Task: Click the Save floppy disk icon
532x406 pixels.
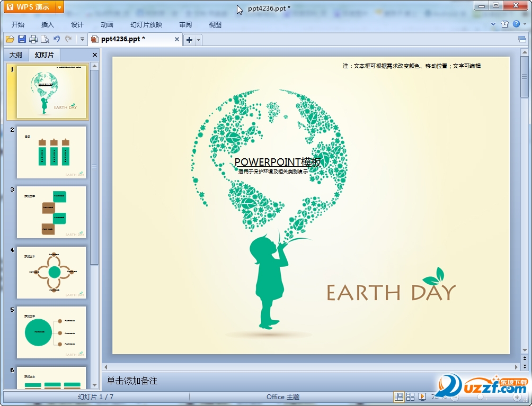Action: point(22,39)
